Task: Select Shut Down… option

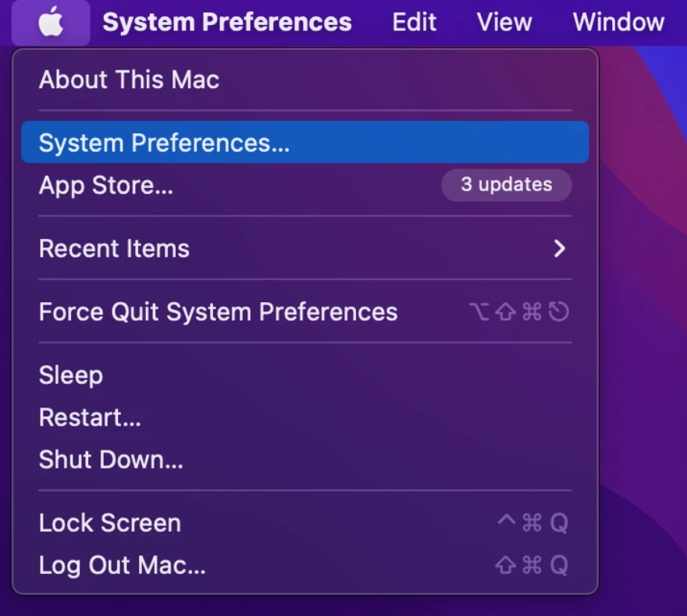Action: coord(111,460)
